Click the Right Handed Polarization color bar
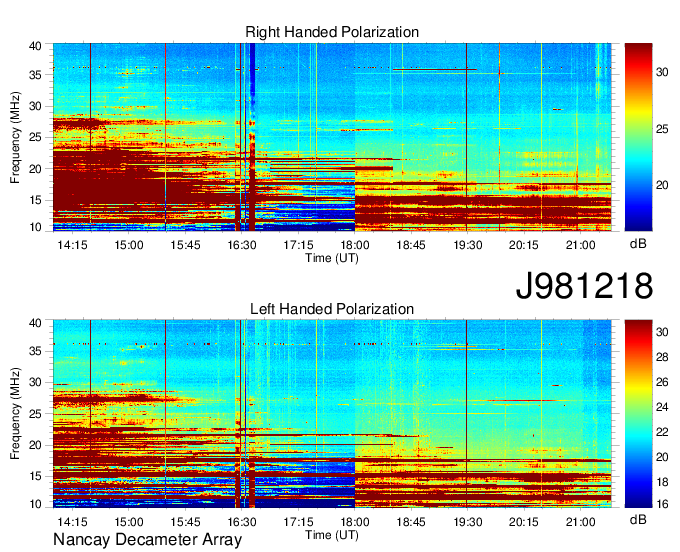The width and height of the screenshot is (680, 552). 638,137
